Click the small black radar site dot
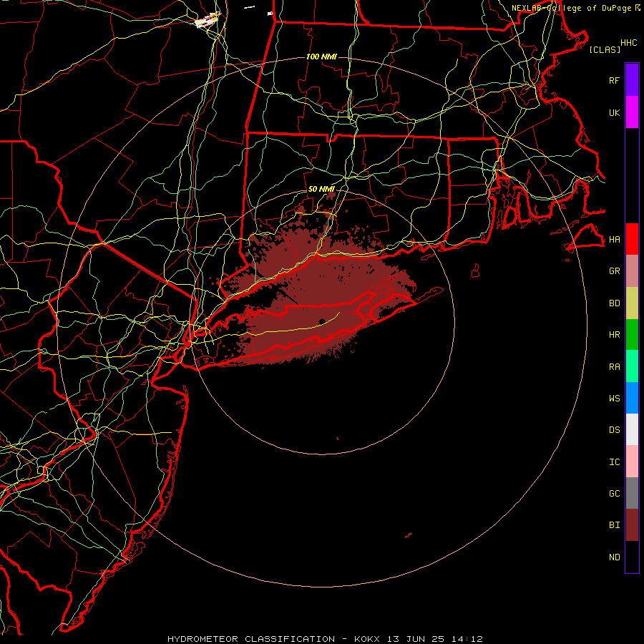 click(322, 321)
